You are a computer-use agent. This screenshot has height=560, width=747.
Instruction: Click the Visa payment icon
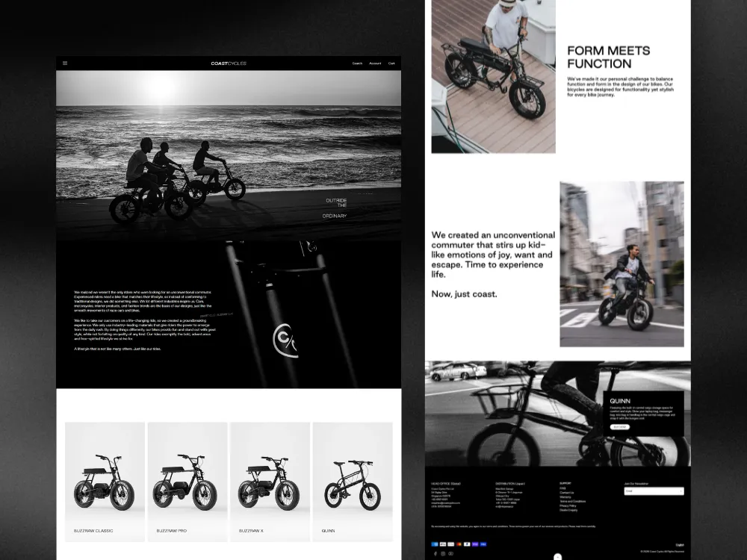pyautogui.click(x=483, y=544)
